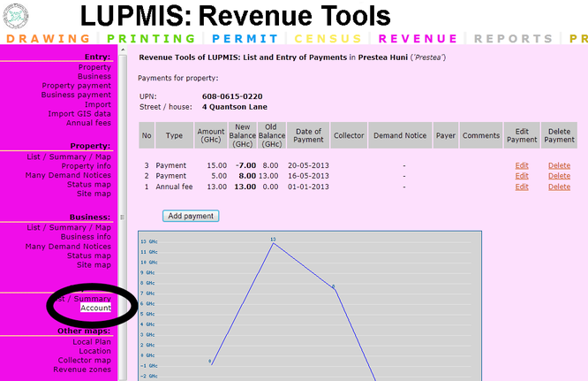Open Annual fees entry
588x381 pixels.
point(88,123)
